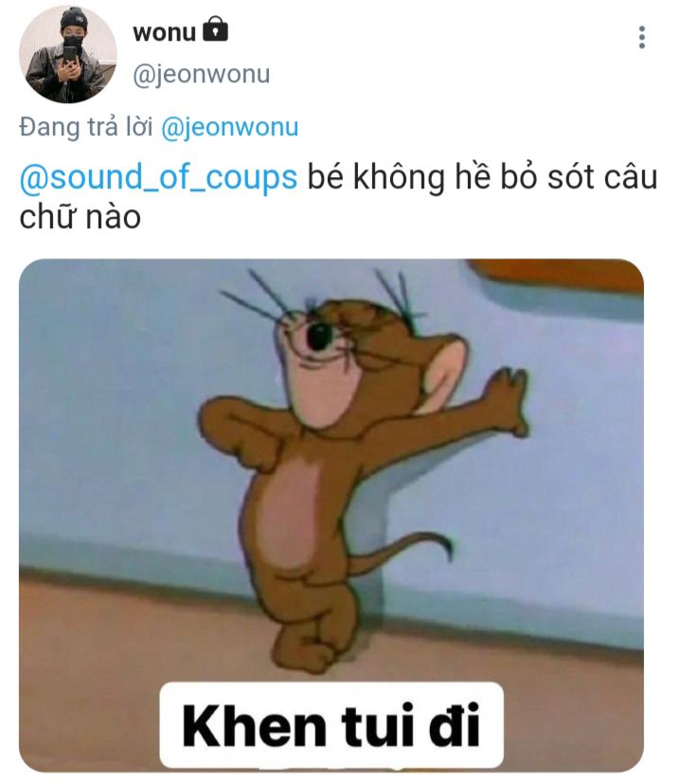Click @jeonwonu in the replying-to line

click(x=229, y=127)
